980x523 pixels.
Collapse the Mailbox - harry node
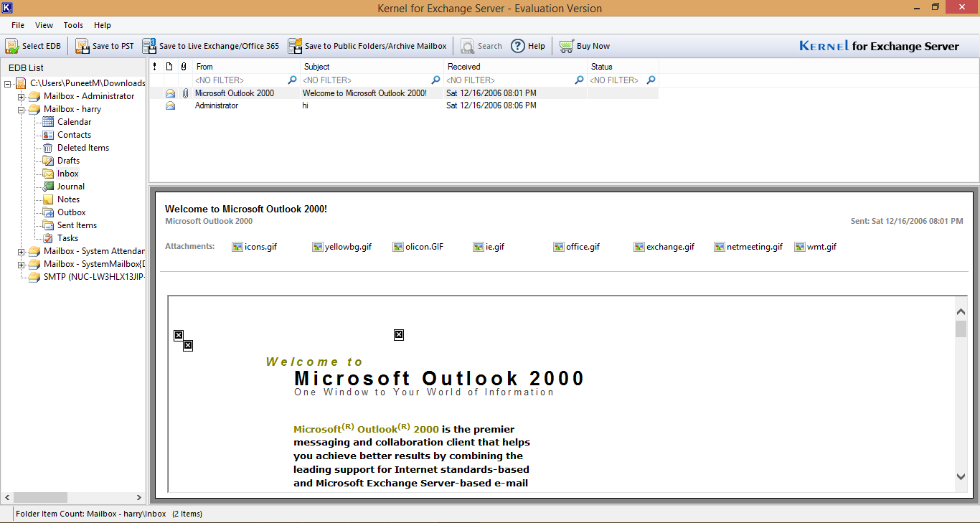pos(22,109)
